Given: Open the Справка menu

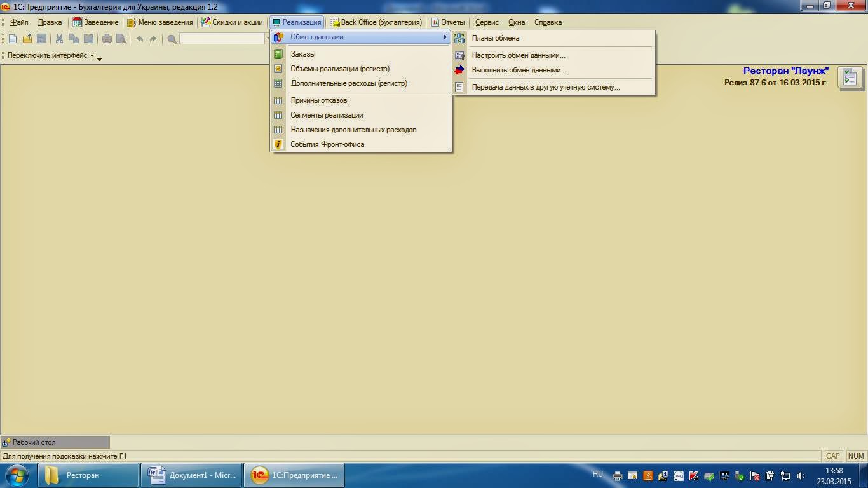Looking at the screenshot, I should coord(548,22).
